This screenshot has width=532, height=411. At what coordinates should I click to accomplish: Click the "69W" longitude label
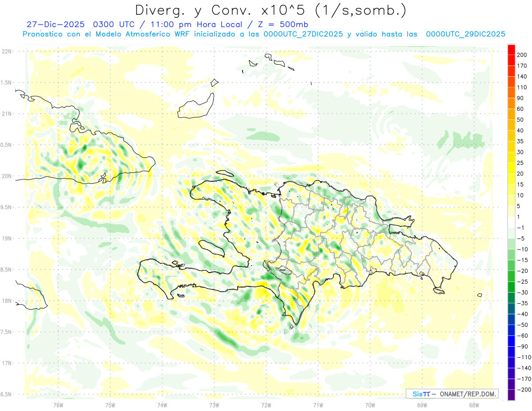[x=422, y=405]
